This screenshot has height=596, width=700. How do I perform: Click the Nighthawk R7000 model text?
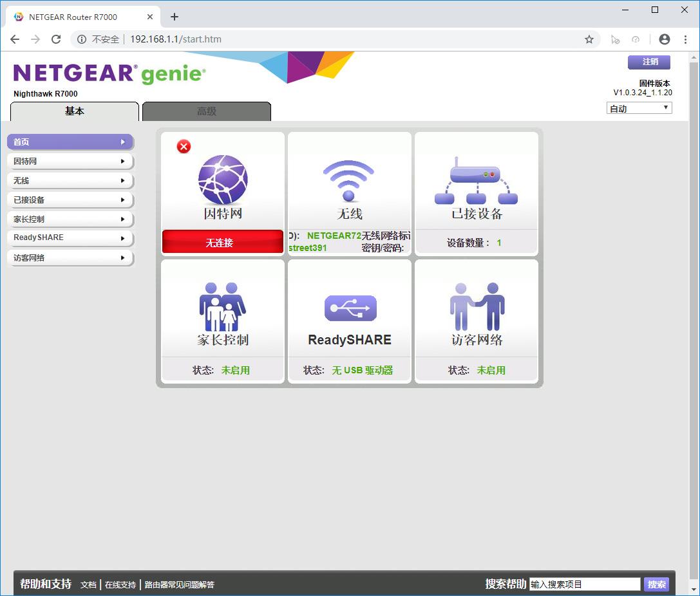pos(46,94)
